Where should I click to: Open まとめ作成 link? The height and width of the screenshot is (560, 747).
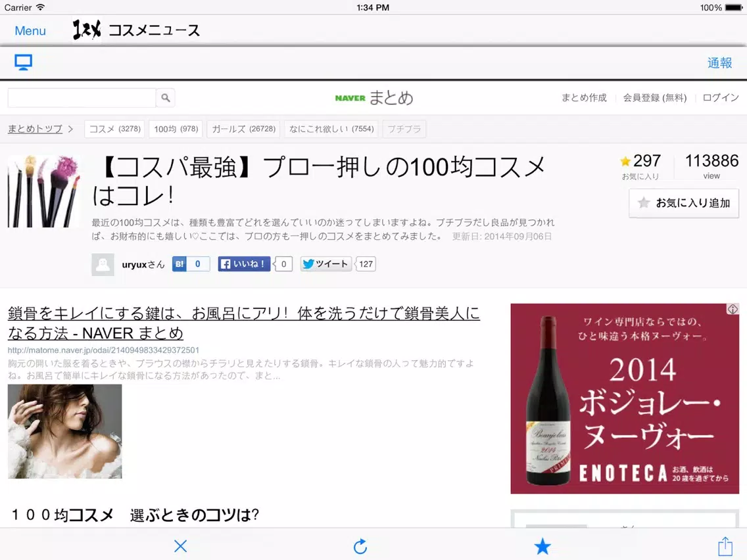pos(584,98)
